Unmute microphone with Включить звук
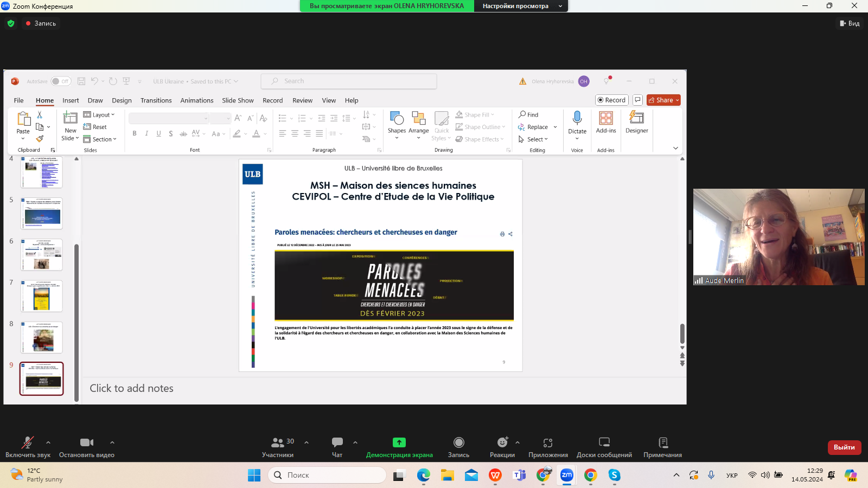Image resolution: width=868 pixels, height=488 pixels. [x=27, y=443]
